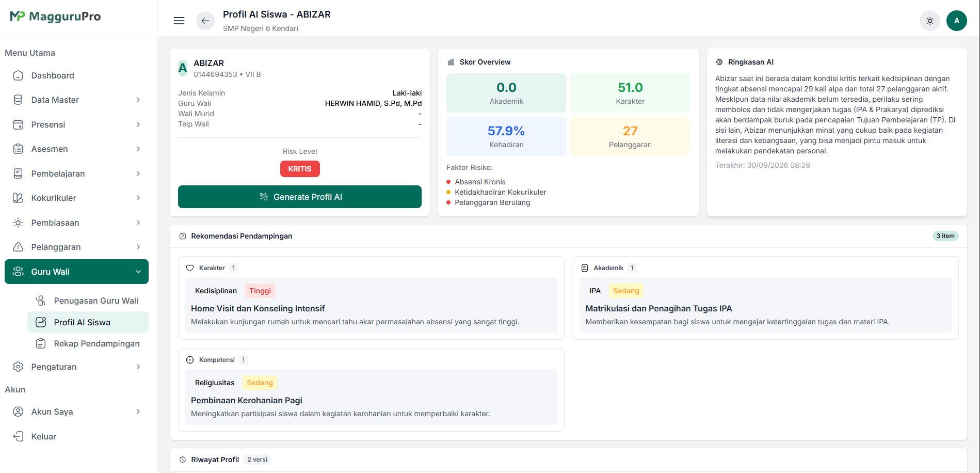
Task: Click the Keluar logout icon
Action: [18, 436]
